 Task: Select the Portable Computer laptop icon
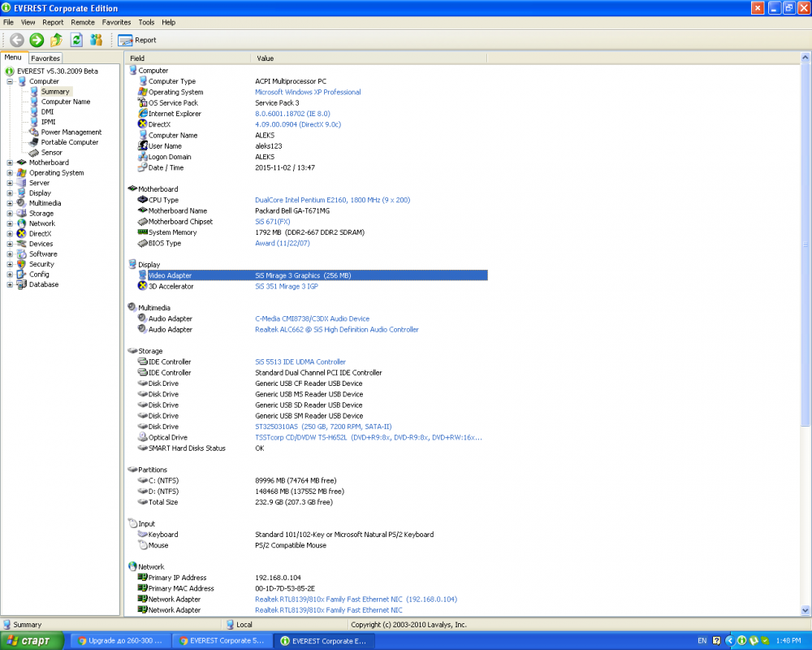(33, 142)
